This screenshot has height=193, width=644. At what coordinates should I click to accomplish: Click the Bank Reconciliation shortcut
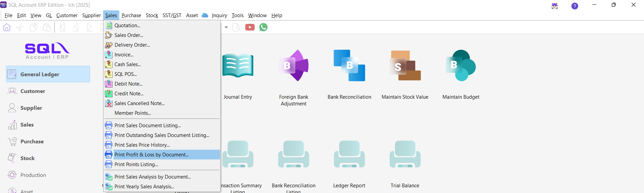349,66
